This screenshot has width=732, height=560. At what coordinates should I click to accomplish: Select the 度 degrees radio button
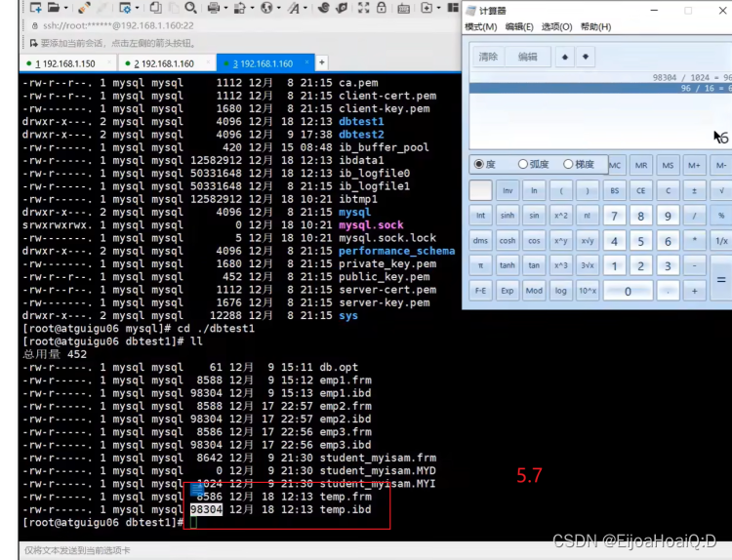tap(478, 164)
